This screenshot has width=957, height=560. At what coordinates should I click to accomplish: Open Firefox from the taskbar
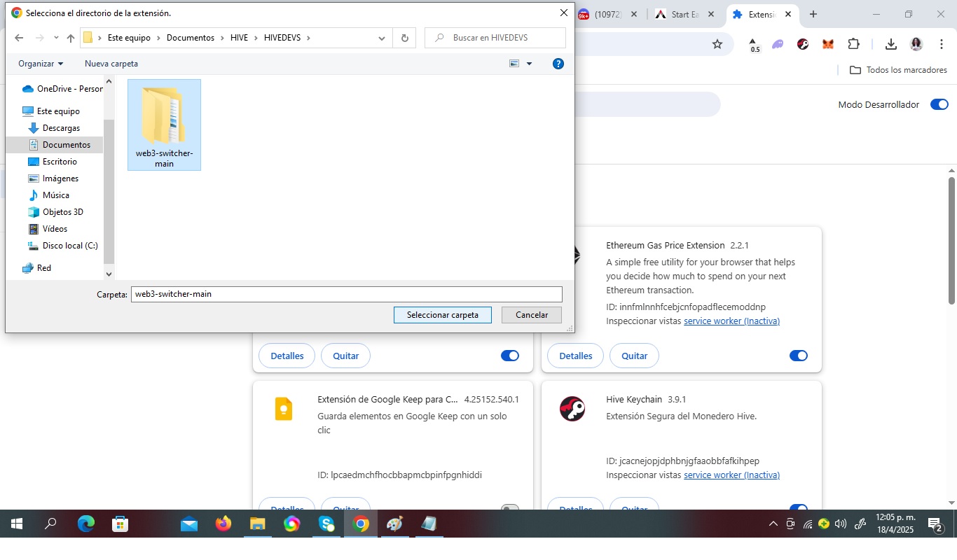[223, 524]
